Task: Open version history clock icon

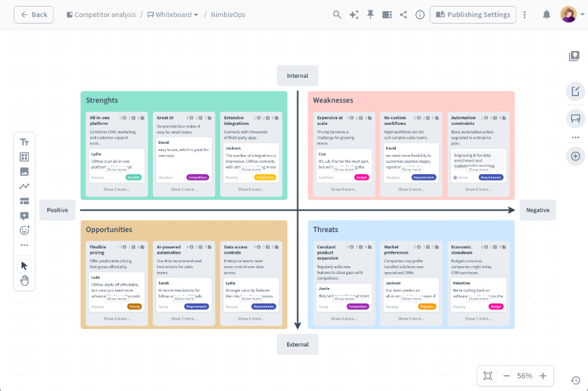Action: [575, 380]
